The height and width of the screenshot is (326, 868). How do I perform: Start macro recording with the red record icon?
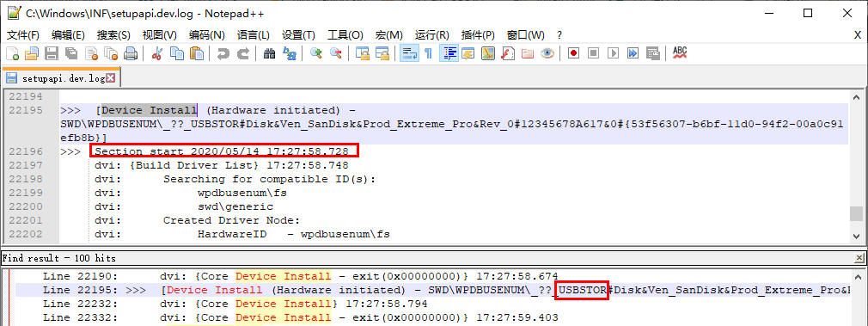(573, 54)
